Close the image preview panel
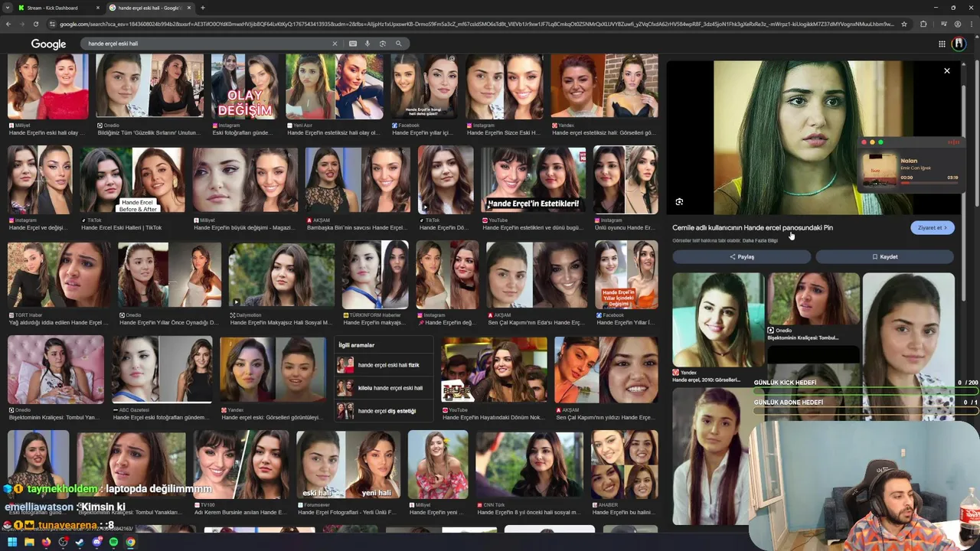This screenshot has width=980, height=551. [947, 71]
